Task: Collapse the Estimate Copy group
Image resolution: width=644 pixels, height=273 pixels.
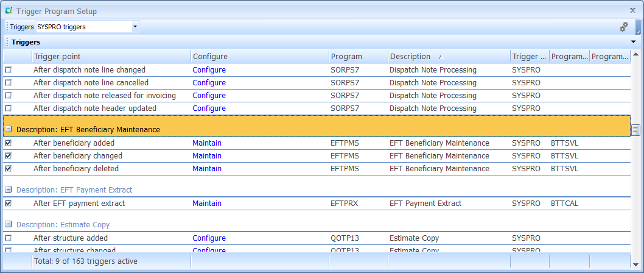Action: pos(8,225)
